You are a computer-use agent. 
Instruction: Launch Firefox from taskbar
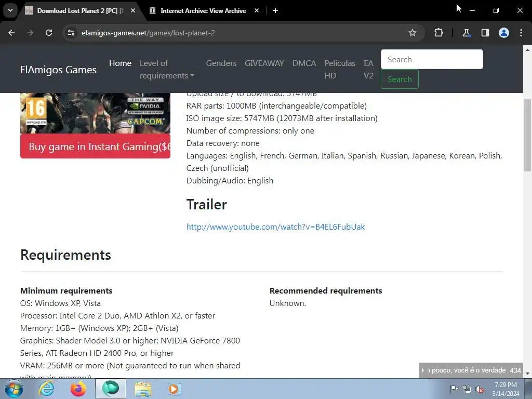point(78,389)
